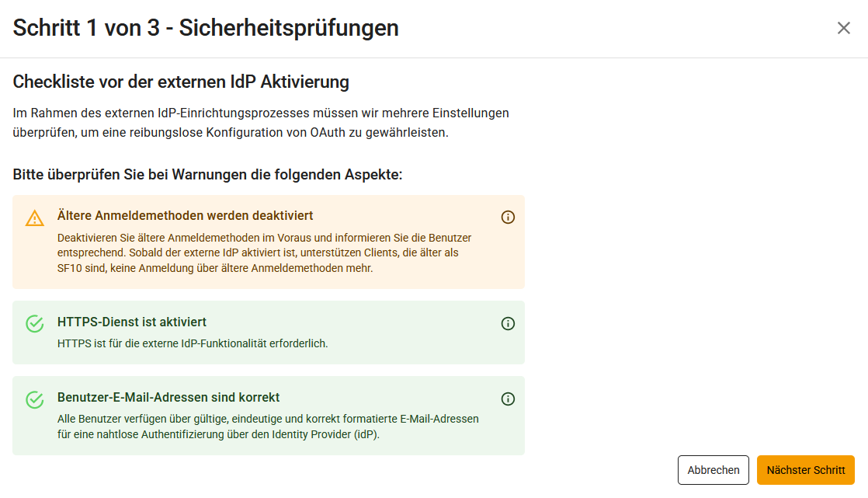This screenshot has width=868, height=498.
Task: Click 'HTTPS ist für die externe IdP-Funktionalität erforderlich'
Action: coord(193,343)
